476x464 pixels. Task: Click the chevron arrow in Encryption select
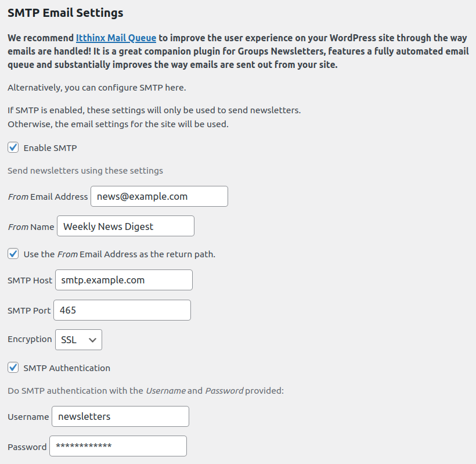pos(92,340)
